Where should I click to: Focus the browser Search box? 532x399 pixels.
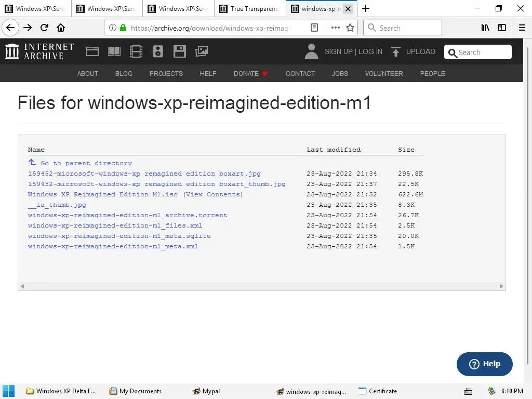click(403, 28)
